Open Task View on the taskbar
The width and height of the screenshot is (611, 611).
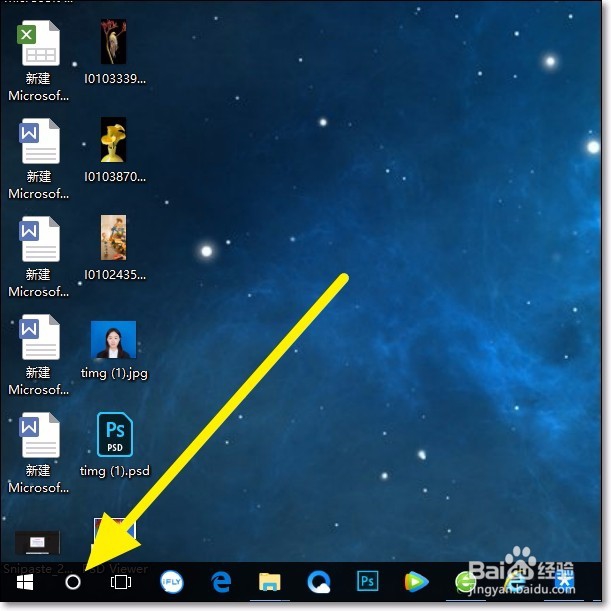click(121, 582)
